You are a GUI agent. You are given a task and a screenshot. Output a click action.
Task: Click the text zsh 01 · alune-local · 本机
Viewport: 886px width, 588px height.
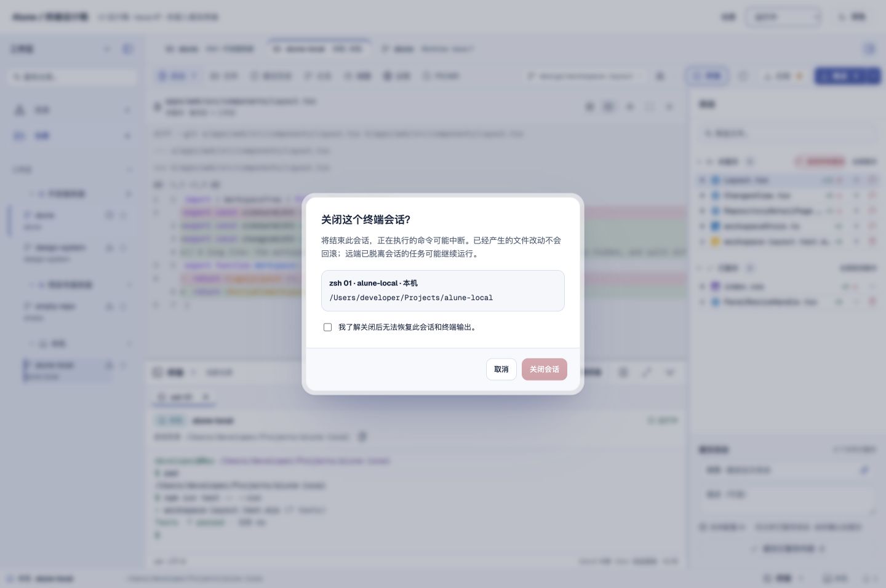point(373,283)
